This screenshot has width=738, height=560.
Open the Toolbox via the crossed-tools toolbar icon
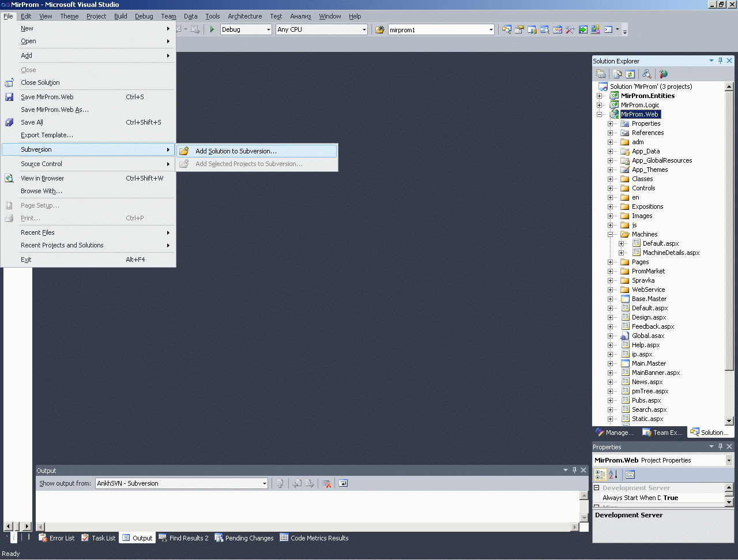(x=570, y=29)
